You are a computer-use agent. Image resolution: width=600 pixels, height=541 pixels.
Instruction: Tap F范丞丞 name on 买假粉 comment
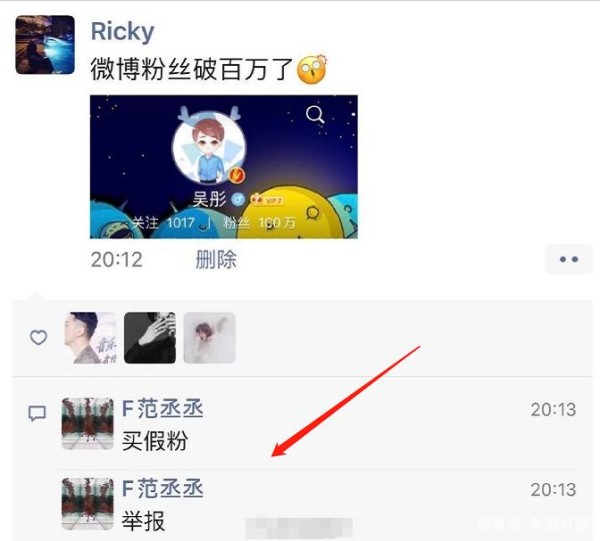pos(163,409)
